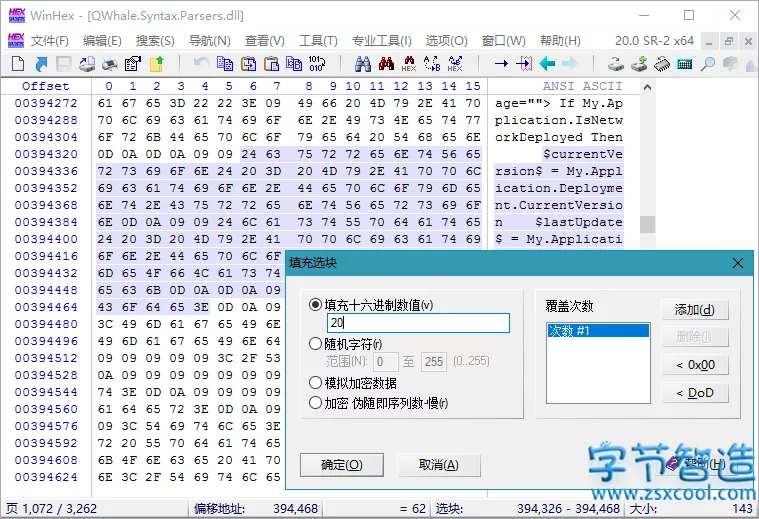Click the 选块 394,326 - 394,468 status entry
Screen dimensions: 759x519
click(527, 508)
